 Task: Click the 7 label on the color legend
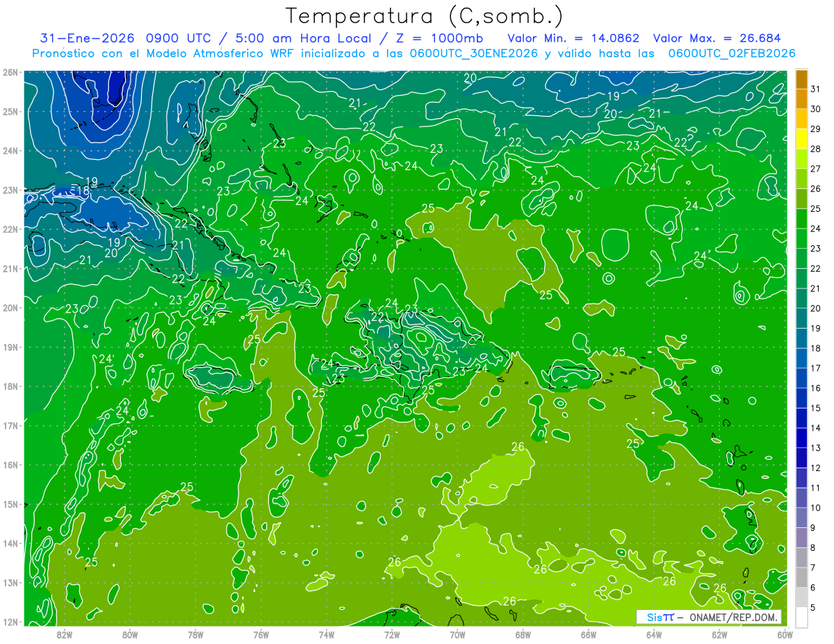[814, 568]
